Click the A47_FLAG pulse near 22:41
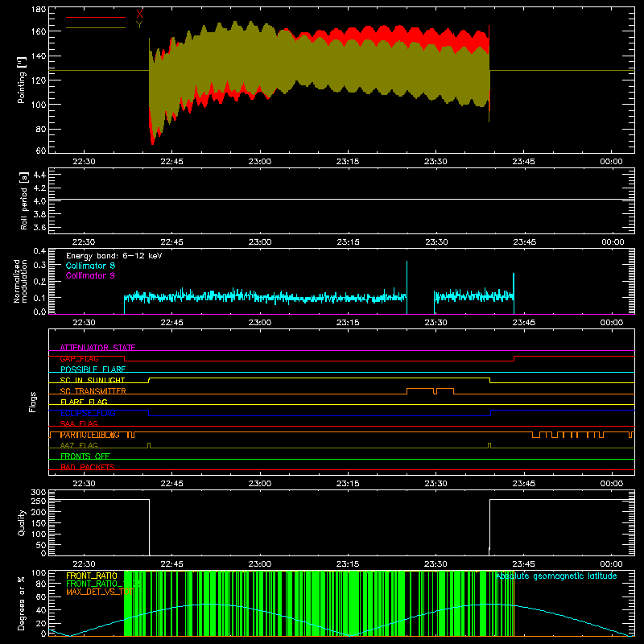 [149, 445]
